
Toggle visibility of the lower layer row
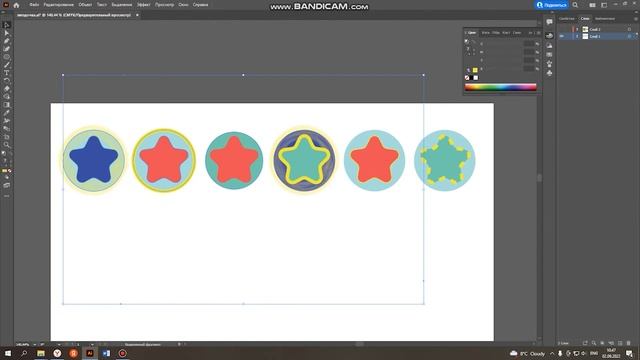tap(562, 36)
